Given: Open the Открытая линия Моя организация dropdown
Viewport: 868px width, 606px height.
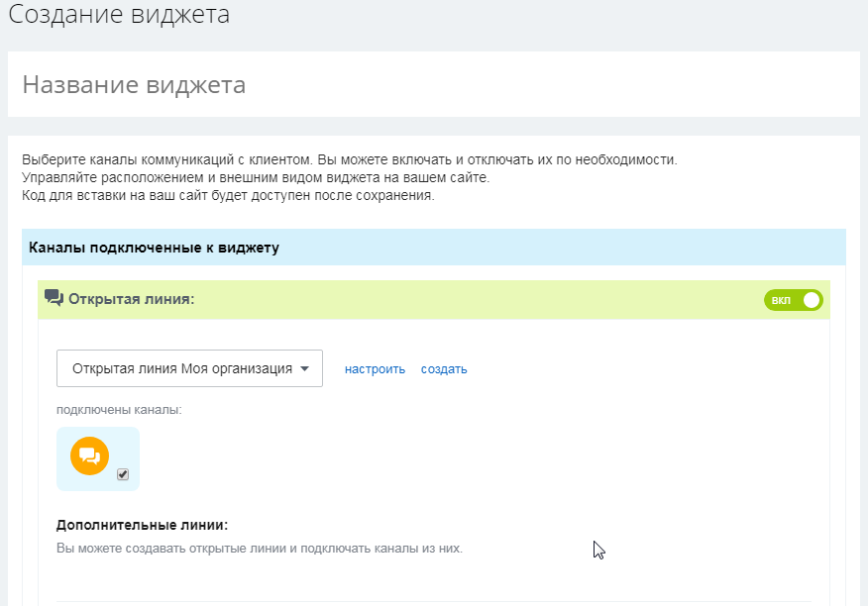Looking at the screenshot, I should [189, 368].
